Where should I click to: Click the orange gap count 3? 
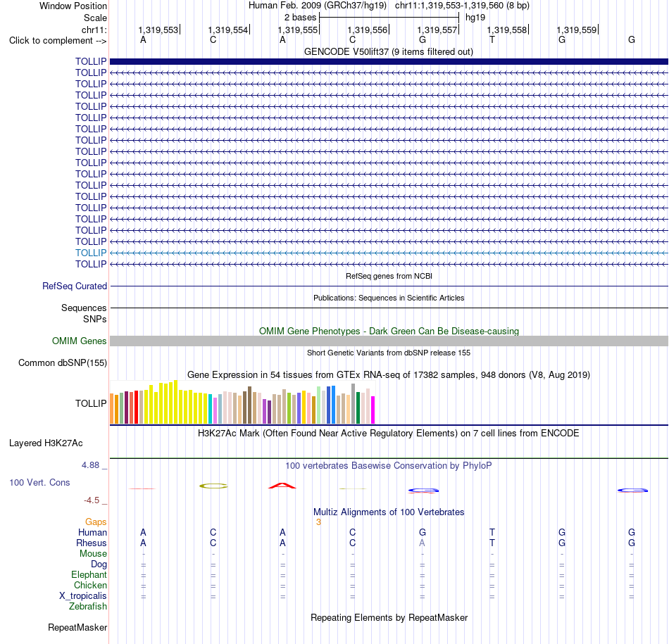[318, 522]
